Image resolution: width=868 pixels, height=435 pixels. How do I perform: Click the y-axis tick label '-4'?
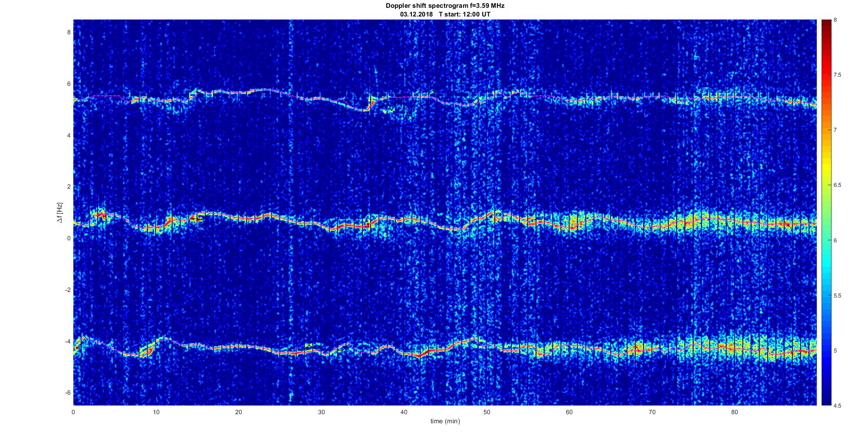[68, 341]
